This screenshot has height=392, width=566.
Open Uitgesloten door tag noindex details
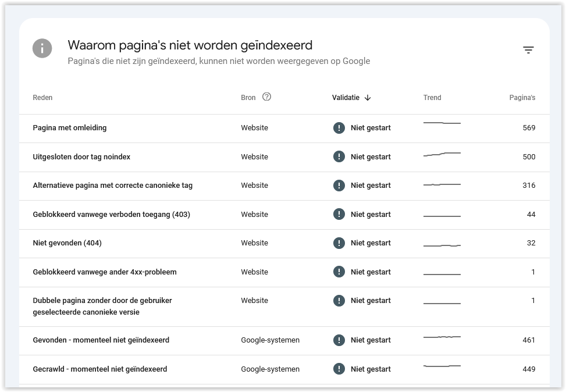point(284,158)
